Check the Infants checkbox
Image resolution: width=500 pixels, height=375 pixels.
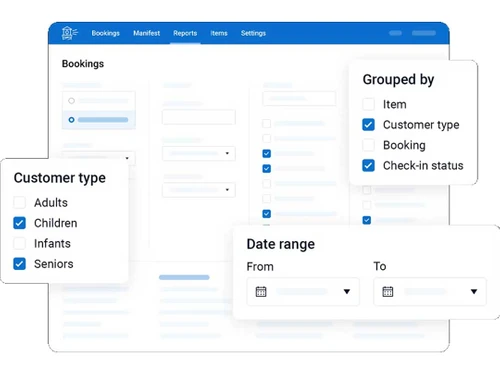[x=19, y=243]
